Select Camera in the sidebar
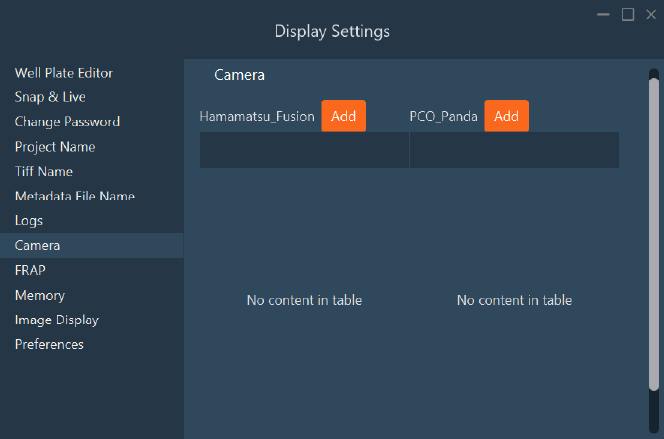 point(38,245)
